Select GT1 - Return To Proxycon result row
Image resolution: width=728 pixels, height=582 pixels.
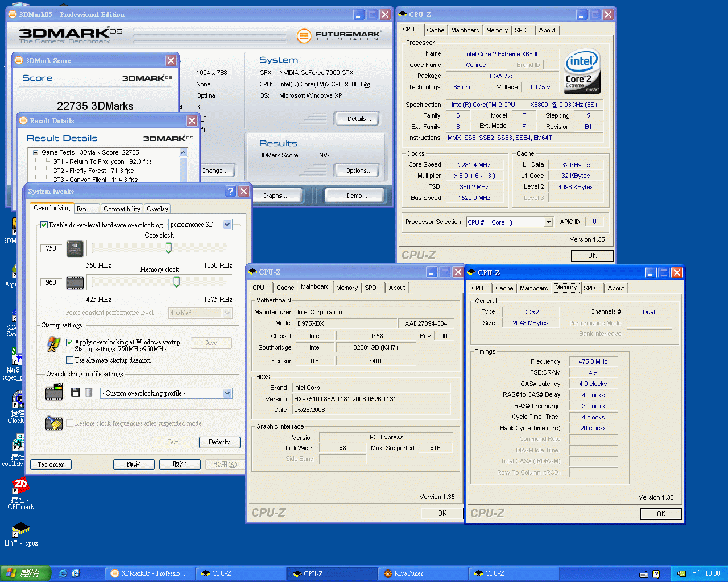pyautogui.click(x=102, y=161)
